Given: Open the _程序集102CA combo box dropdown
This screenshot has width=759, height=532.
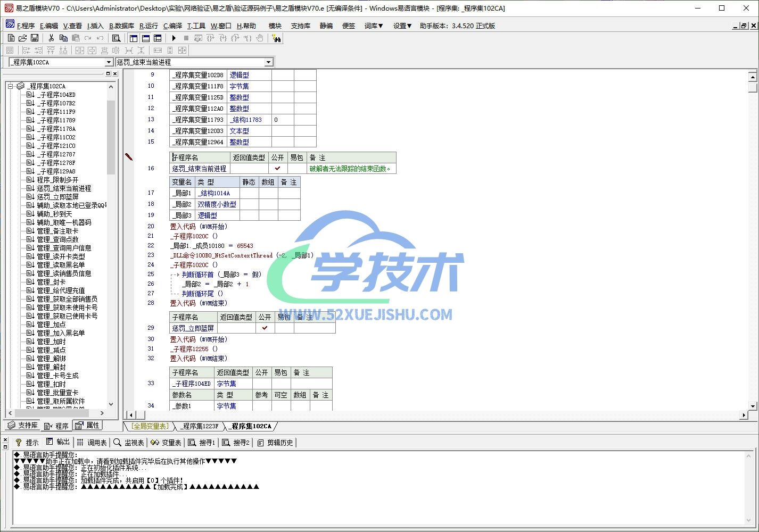Looking at the screenshot, I should pos(109,62).
